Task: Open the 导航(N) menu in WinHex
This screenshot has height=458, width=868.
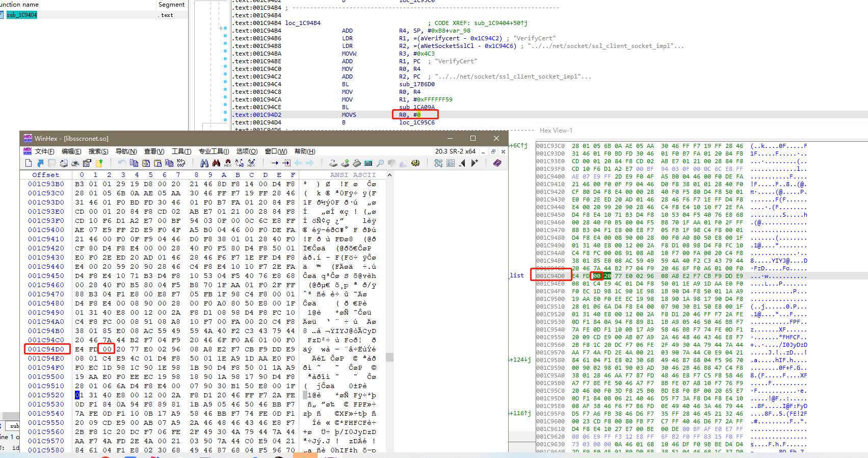Action: 126,151
